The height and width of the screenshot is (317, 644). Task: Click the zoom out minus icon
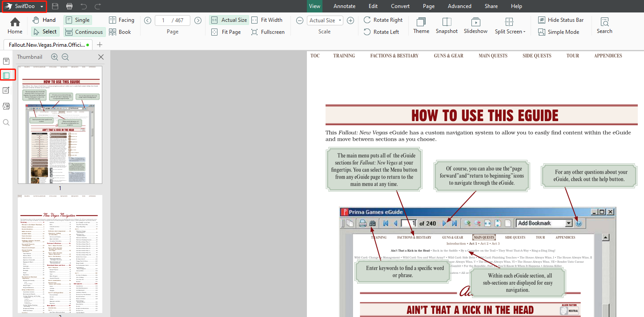pos(300,20)
